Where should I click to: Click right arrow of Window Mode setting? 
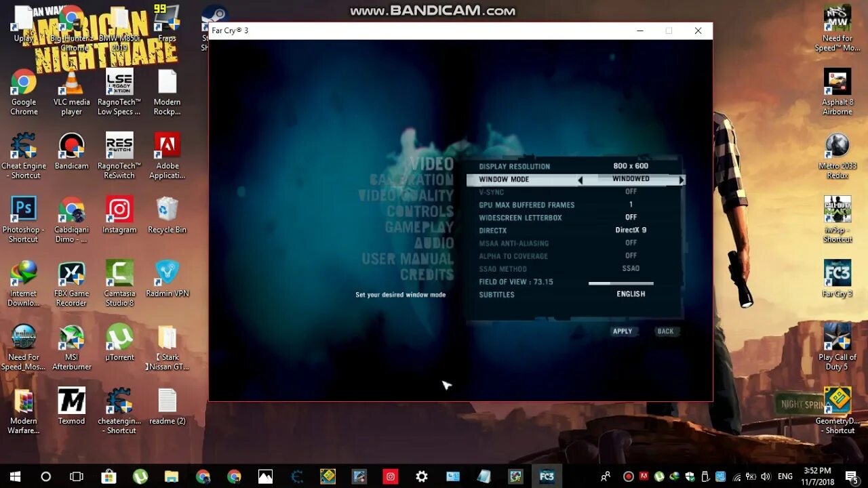click(682, 180)
